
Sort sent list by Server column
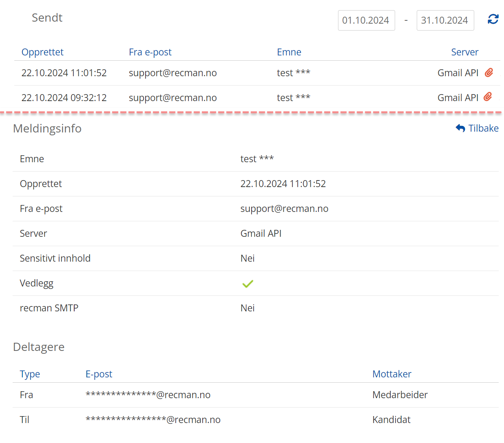[464, 52]
